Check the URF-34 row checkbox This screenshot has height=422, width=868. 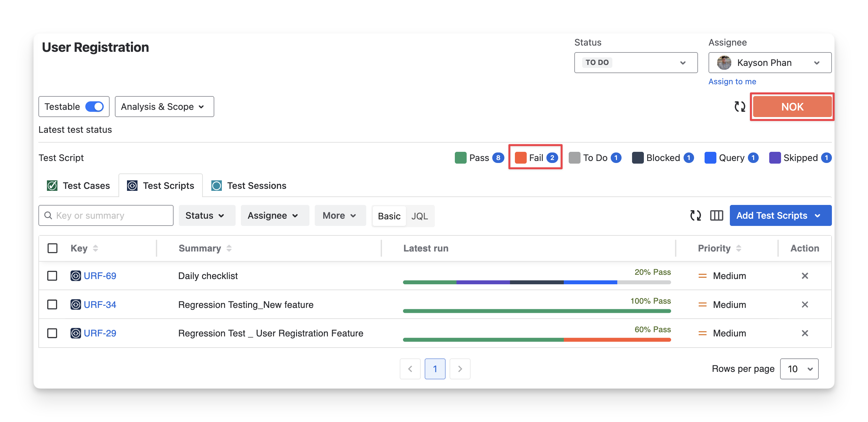pyautogui.click(x=52, y=305)
